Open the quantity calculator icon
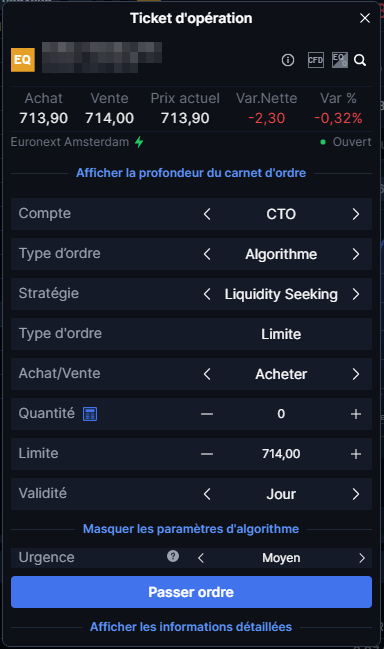Image resolution: width=384 pixels, height=649 pixels. [90, 414]
